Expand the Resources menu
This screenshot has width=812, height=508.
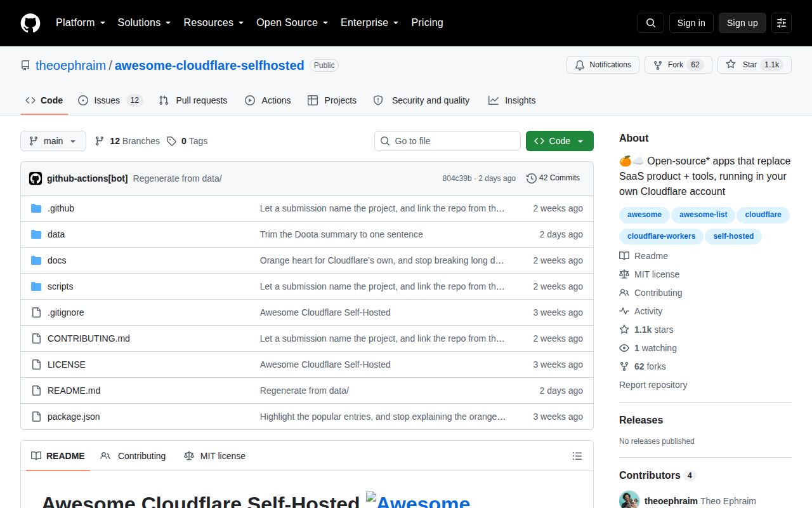(x=214, y=23)
